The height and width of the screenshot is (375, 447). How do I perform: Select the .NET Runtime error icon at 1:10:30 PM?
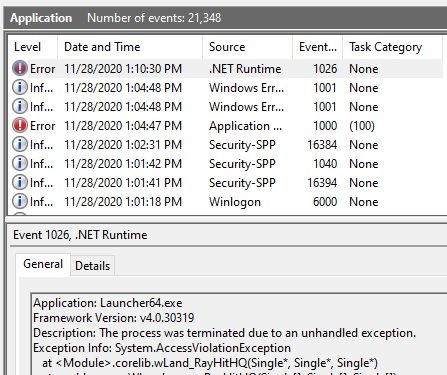(x=20, y=68)
